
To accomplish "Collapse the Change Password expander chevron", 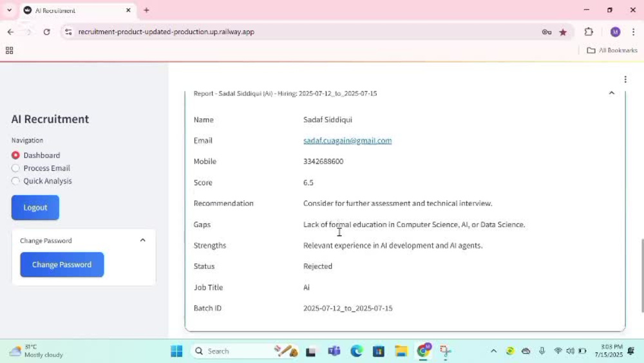I will 142,240.
